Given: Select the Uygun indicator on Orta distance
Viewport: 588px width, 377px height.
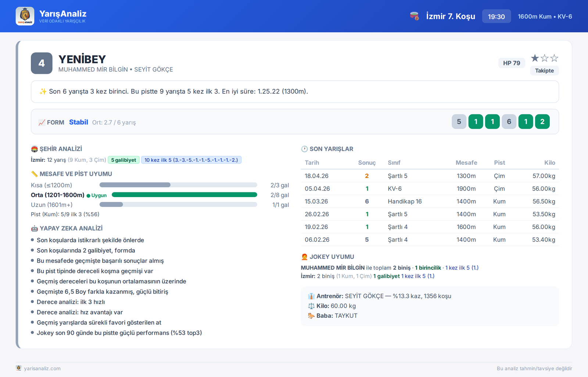Looking at the screenshot, I should [x=97, y=195].
